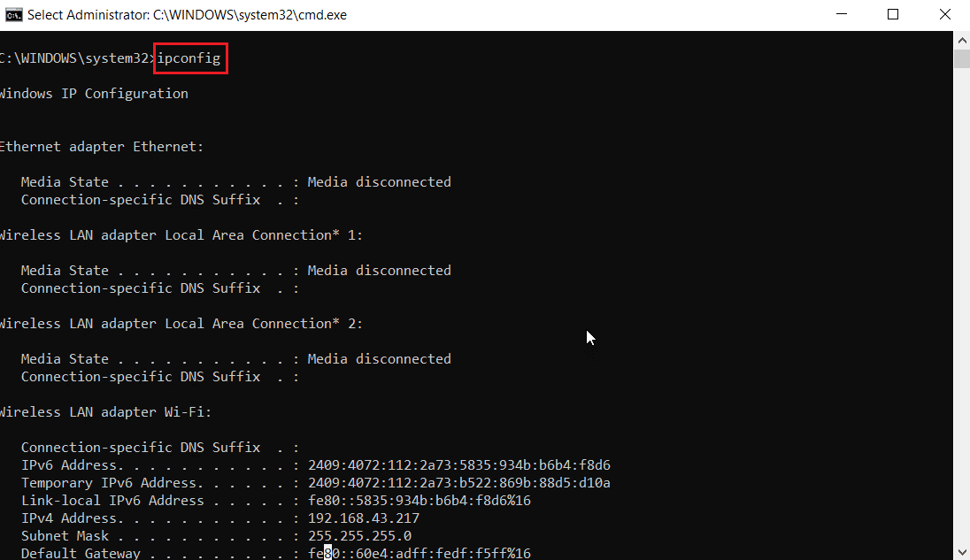Maximize the command prompt window

click(x=893, y=14)
